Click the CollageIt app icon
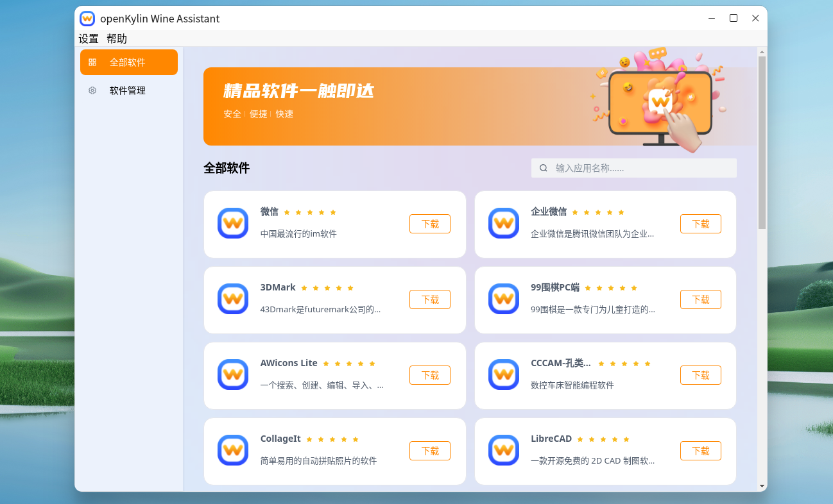 [x=233, y=450]
